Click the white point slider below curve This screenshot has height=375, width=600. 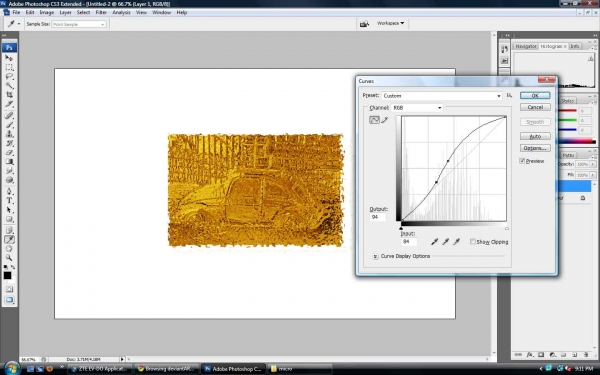click(x=507, y=228)
